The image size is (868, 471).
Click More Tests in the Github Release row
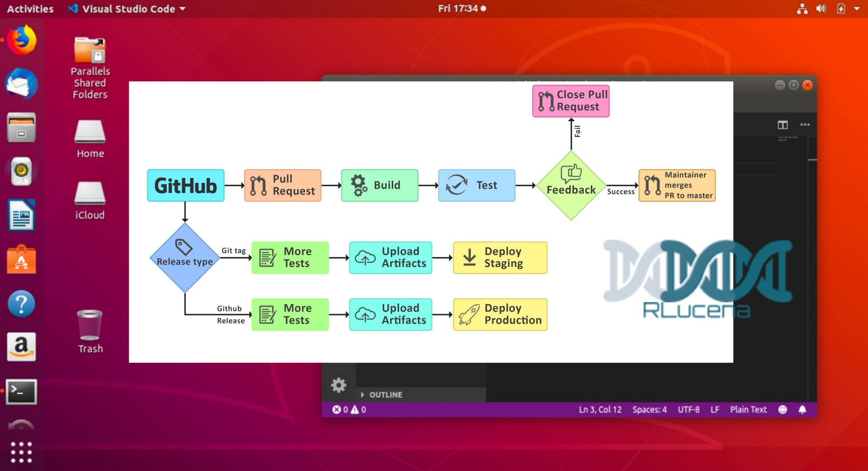click(290, 315)
